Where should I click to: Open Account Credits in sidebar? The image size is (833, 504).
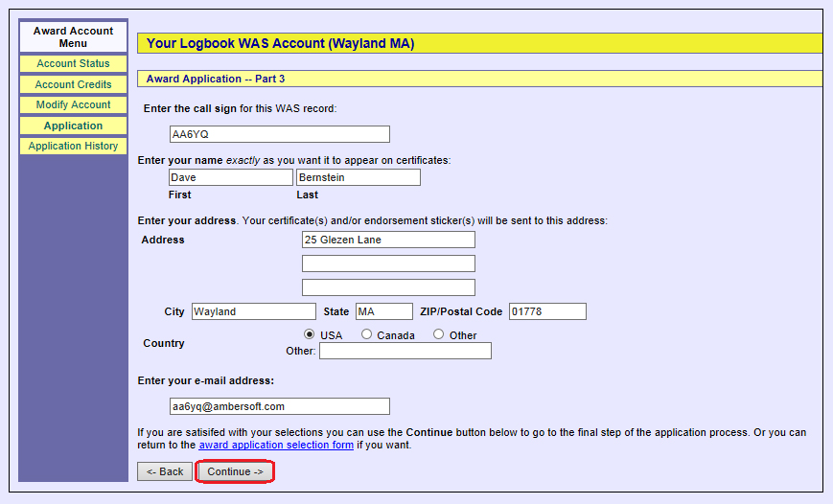click(73, 84)
